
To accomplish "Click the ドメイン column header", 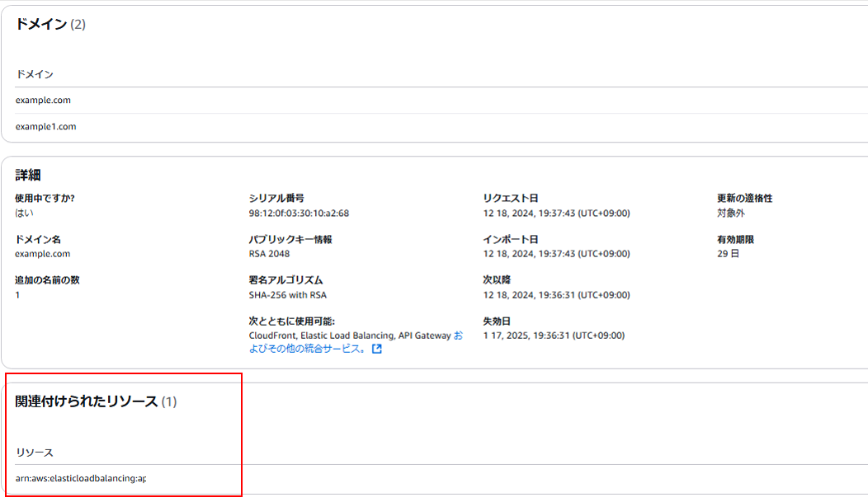I will pyautogui.click(x=35, y=74).
